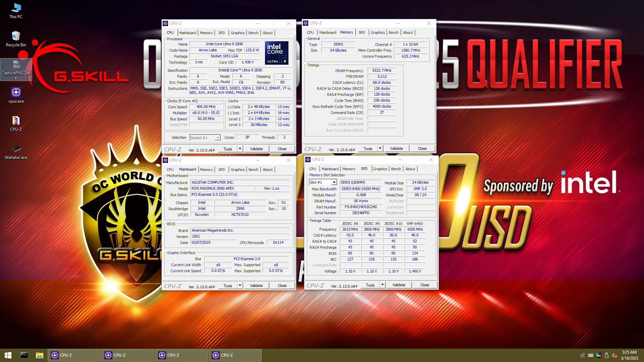The width and height of the screenshot is (644, 362).
Task: Click the memory Size value 24 GBytes
Action: pyautogui.click(x=338, y=50)
